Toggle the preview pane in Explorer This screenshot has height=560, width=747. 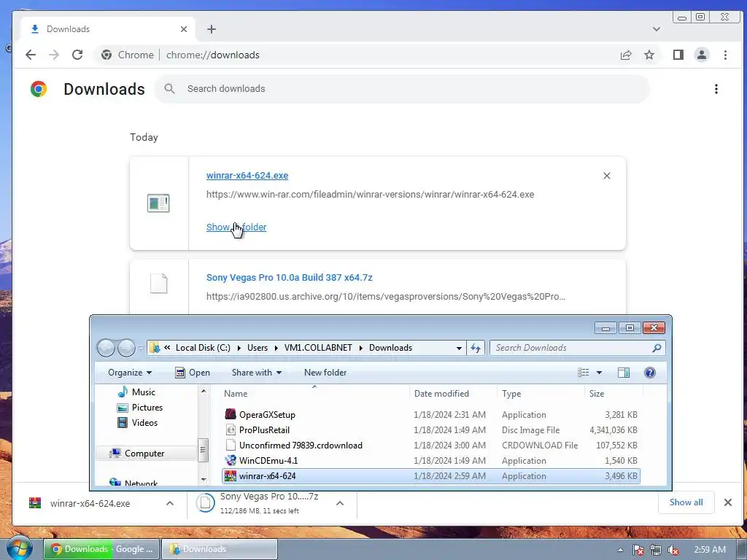[624, 373]
